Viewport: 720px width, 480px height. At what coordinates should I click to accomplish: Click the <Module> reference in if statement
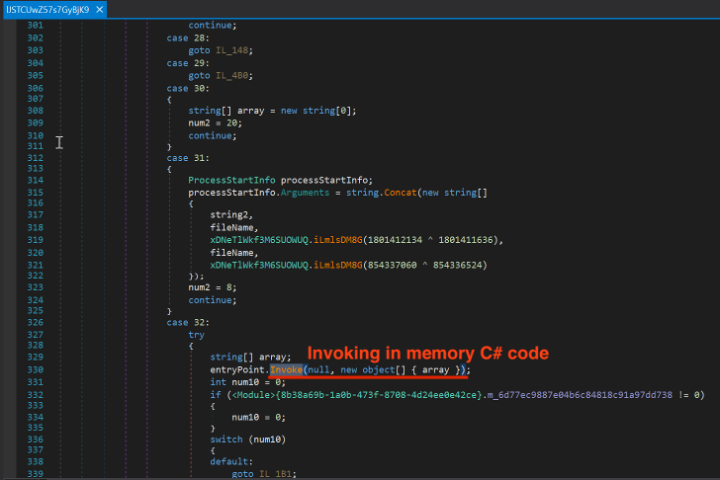point(250,395)
